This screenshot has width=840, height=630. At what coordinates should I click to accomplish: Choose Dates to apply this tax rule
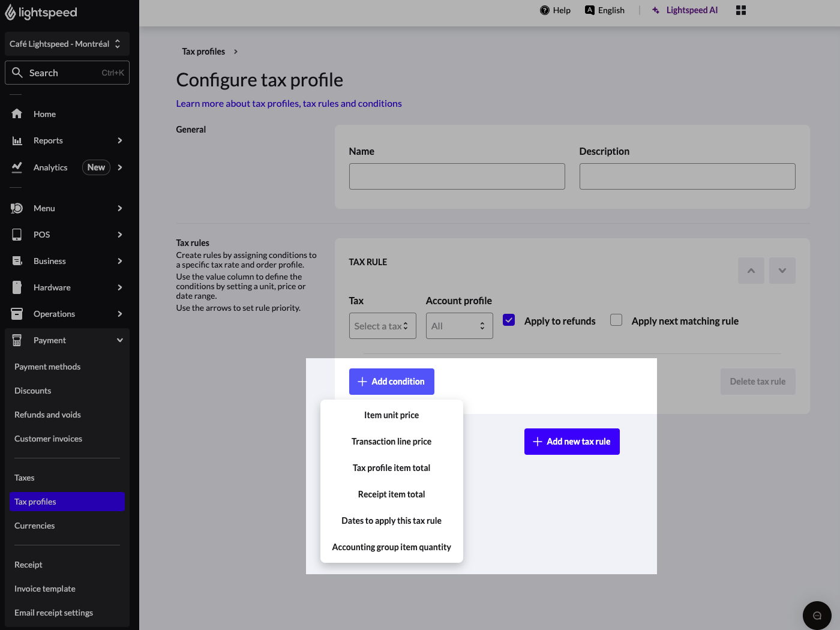[391, 520]
